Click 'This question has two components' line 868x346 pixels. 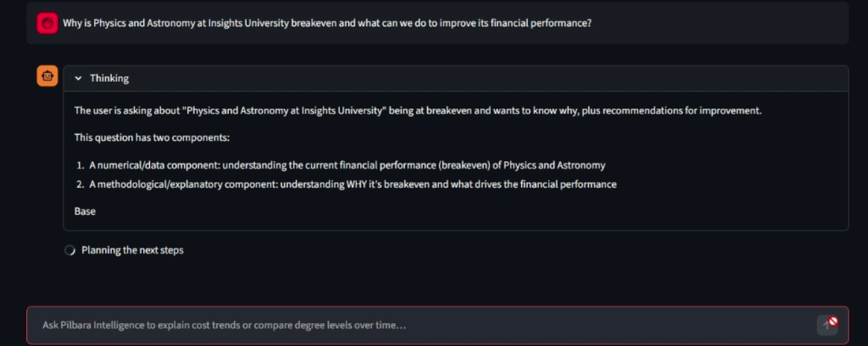pyautogui.click(x=152, y=138)
